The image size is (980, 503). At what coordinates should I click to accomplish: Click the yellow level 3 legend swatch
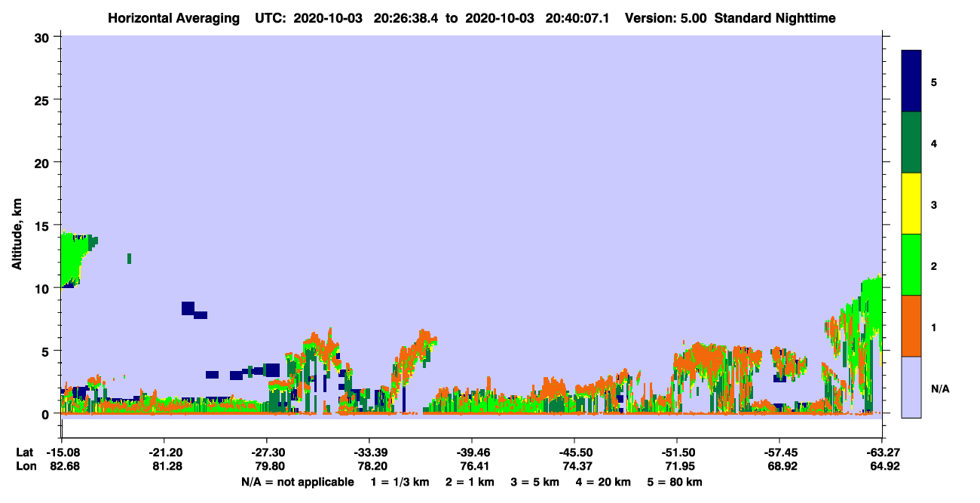[911, 204]
